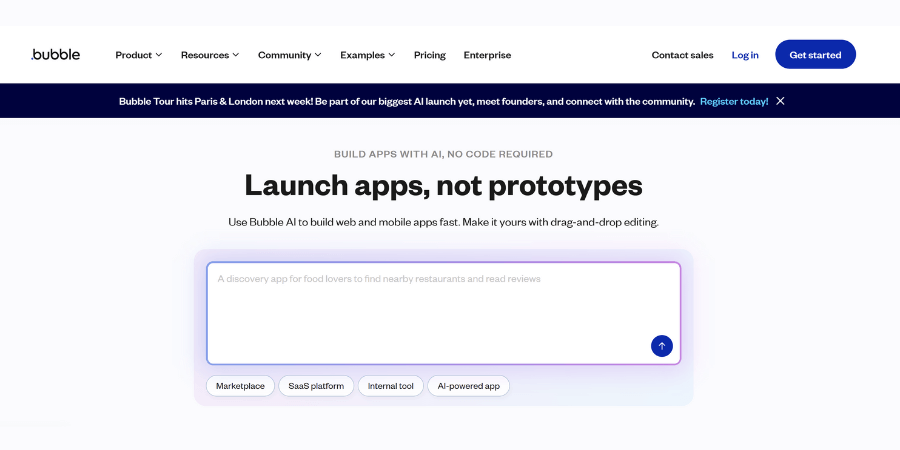
Task: Click the Bubble Tour announcement banner text
Action: click(x=406, y=101)
